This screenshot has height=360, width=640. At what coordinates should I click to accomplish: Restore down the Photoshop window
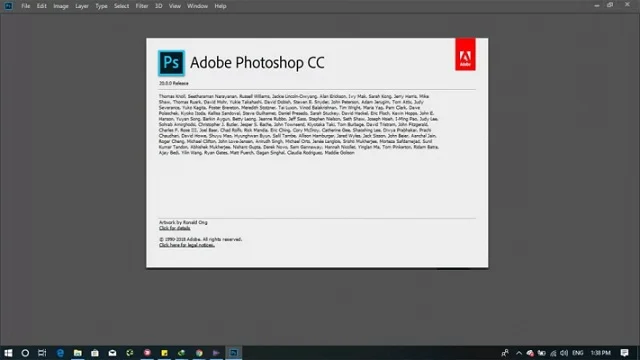coord(610,5)
